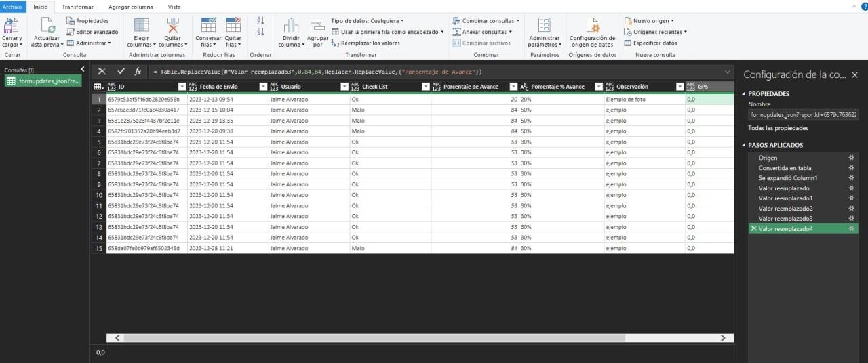Click the Conservar filas icon
The height and width of the screenshot is (363, 868).
click(x=208, y=26)
